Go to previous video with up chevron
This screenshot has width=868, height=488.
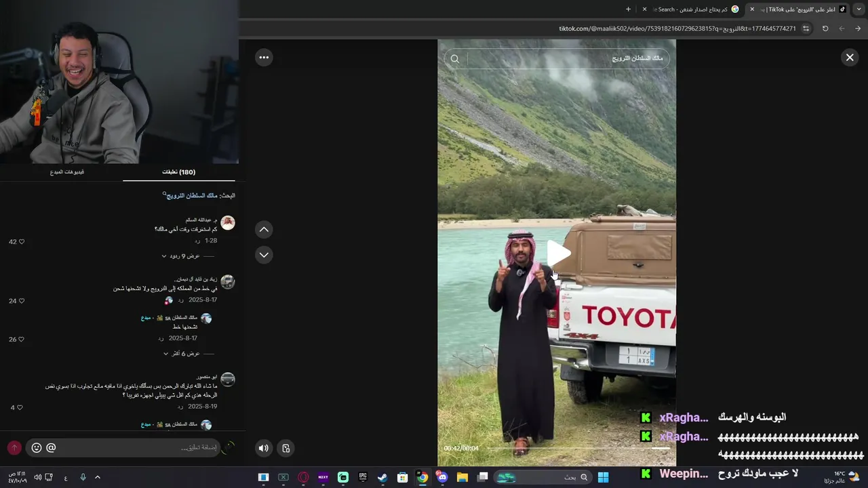[x=264, y=230]
